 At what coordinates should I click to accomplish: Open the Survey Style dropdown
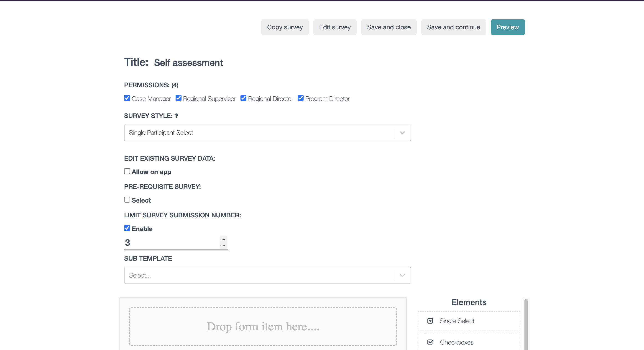[x=402, y=133]
